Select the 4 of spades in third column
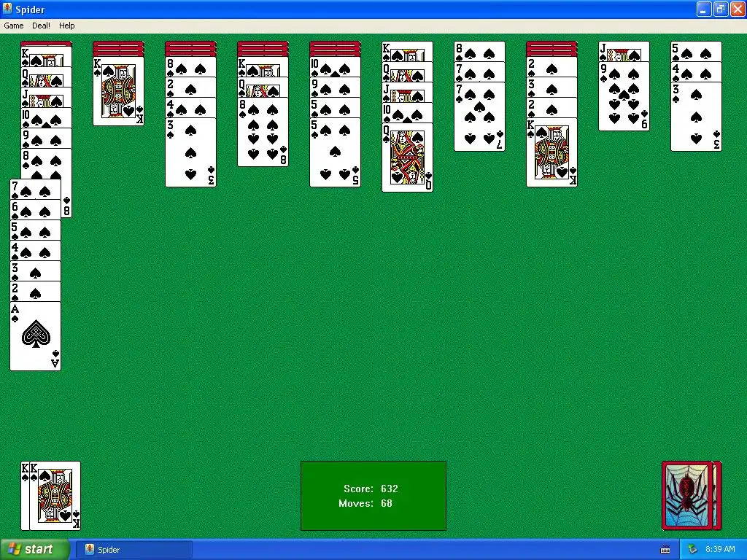 click(190, 108)
